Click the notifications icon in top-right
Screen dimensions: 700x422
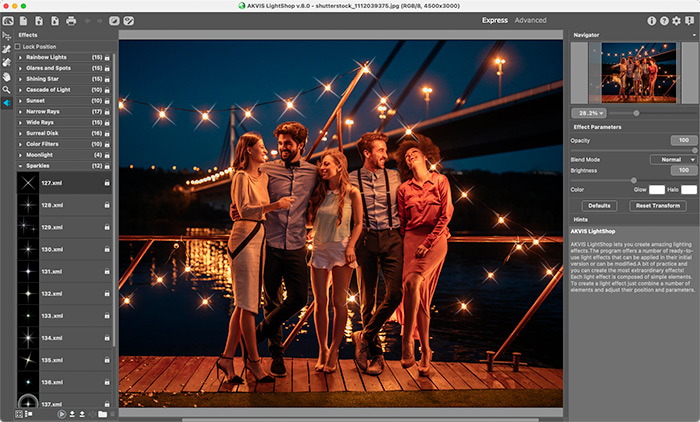(690, 20)
